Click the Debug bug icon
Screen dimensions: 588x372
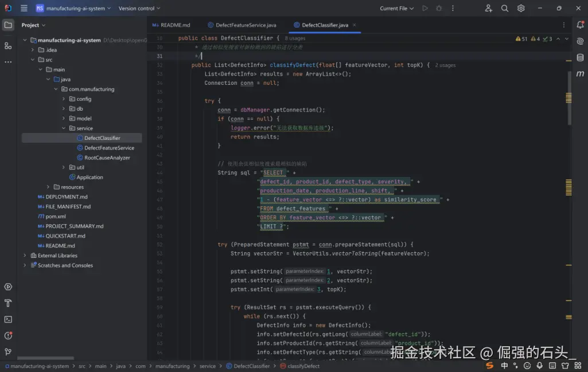pyautogui.click(x=439, y=9)
